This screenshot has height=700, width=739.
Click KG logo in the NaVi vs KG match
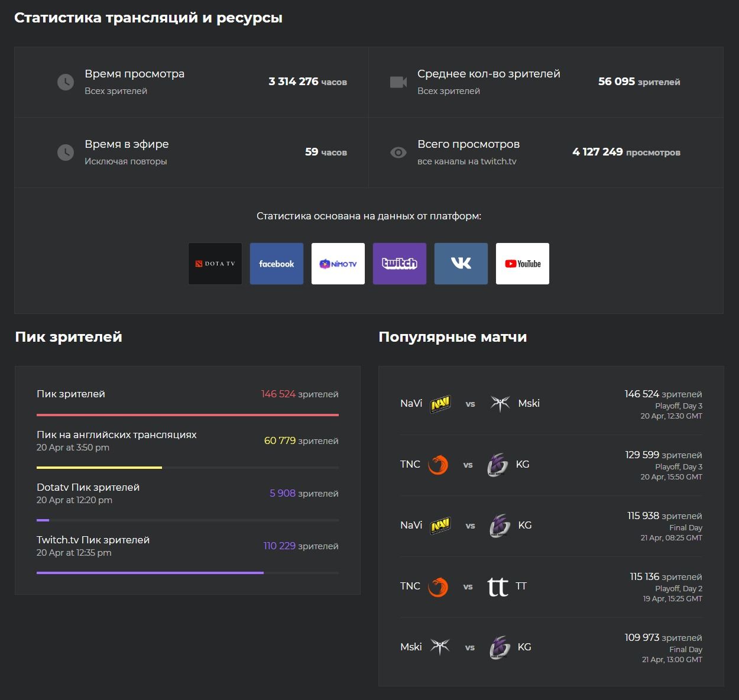500,526
